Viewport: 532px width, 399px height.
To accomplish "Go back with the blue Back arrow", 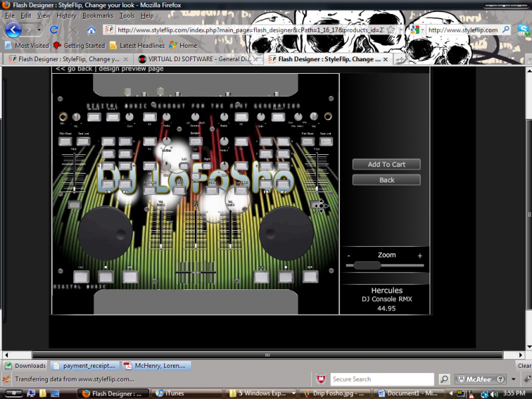I will pos(13,30).
